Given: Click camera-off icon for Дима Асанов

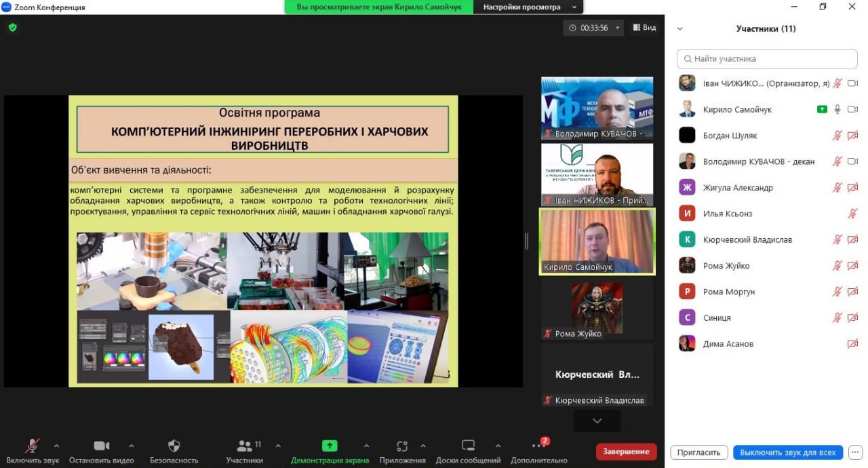Looking at the screenshot, I should click(853, 344).
